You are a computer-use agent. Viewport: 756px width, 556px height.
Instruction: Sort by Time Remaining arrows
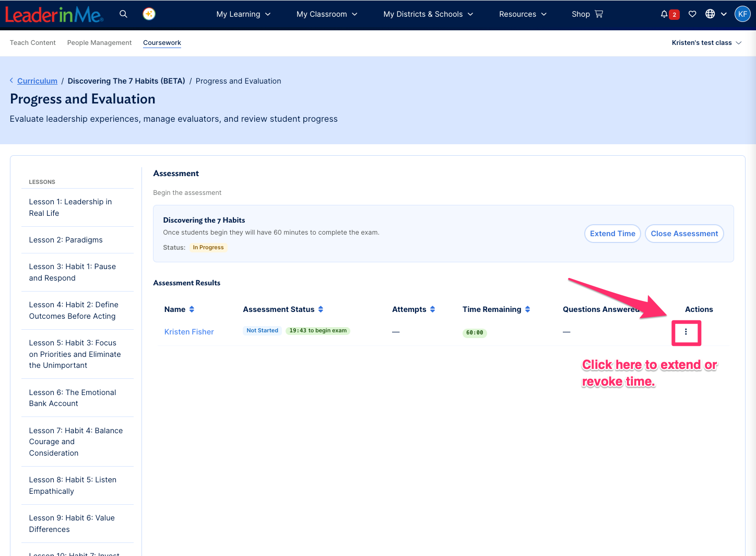click(527, 309)
